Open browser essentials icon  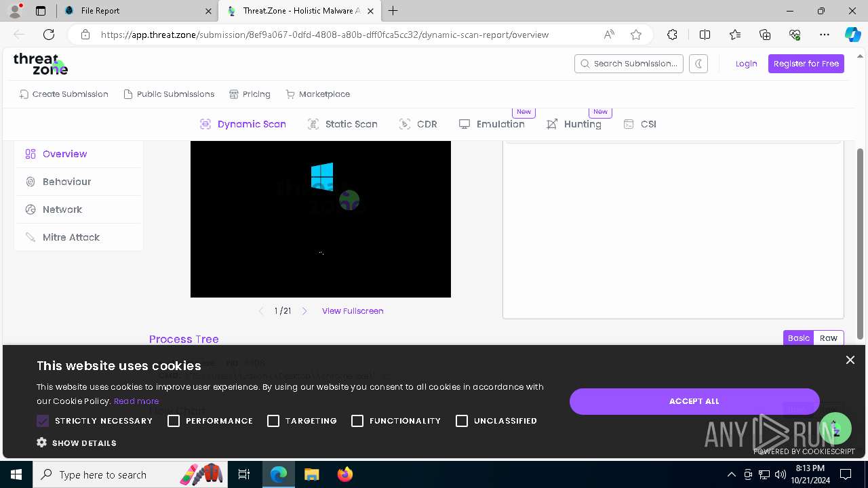(795, 35)
